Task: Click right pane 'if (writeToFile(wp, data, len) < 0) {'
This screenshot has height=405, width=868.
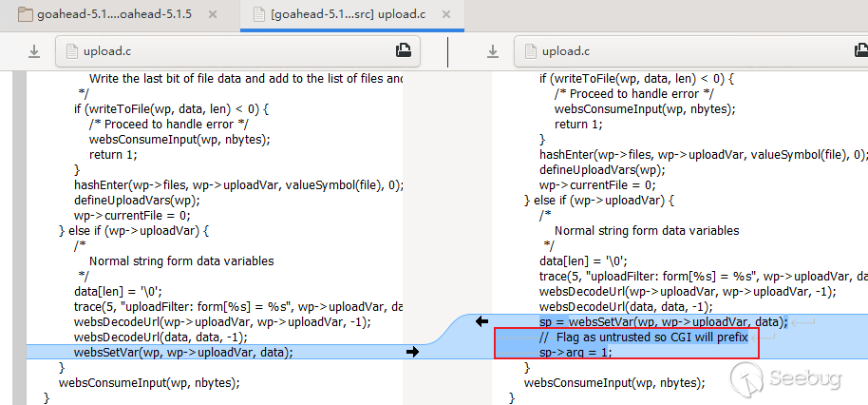Action: [636, 79]
